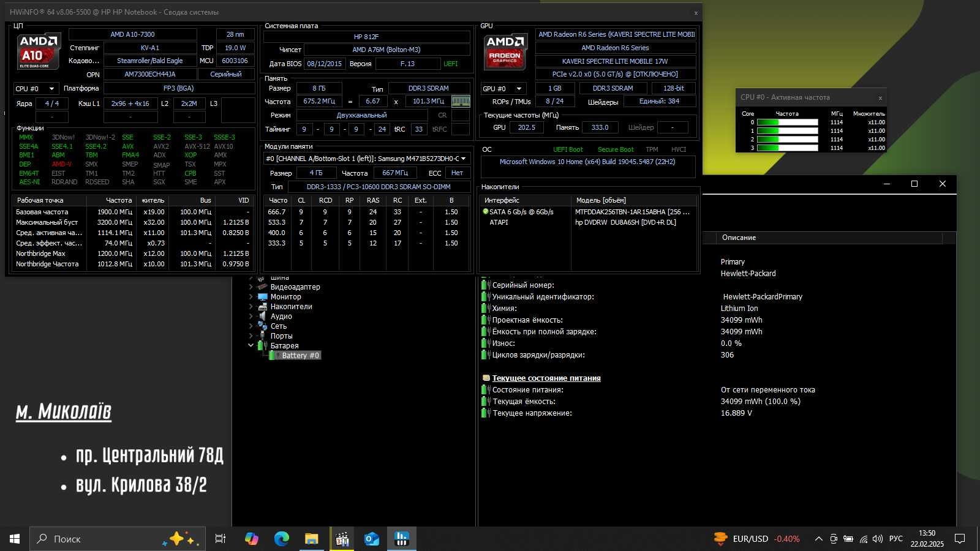Click the Аудио speaker icon in tree
Image resolution: width=980 pixels, height=551 pixels.
coord(263,316)
